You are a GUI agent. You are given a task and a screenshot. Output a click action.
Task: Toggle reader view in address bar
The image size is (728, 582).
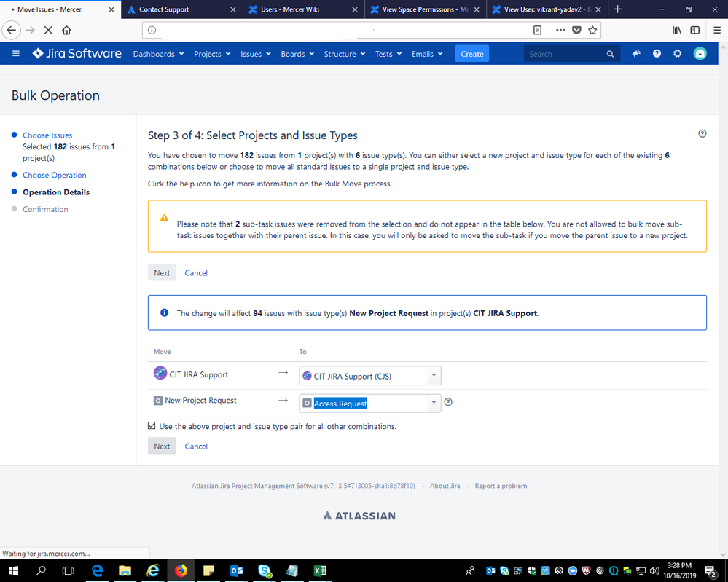point(537,30)
